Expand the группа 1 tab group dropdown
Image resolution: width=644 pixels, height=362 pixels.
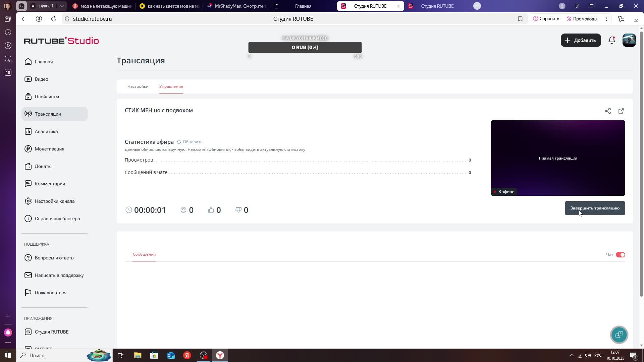[62, 6]
